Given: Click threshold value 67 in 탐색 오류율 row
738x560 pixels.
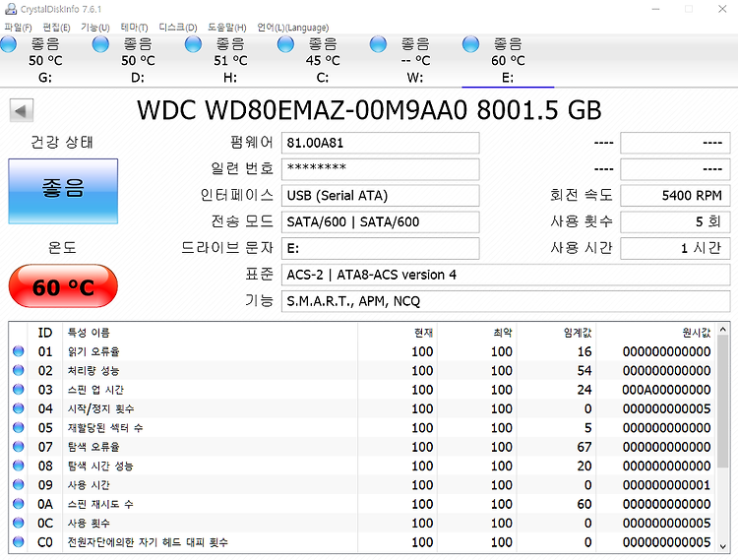Looking at the screenshot, I should [584, 447].
